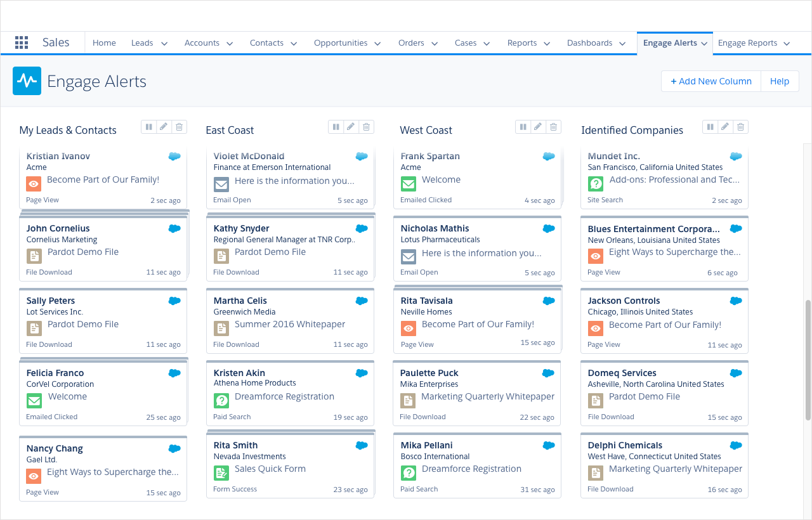Expand the Leads tab dropdown arrow

164,43
